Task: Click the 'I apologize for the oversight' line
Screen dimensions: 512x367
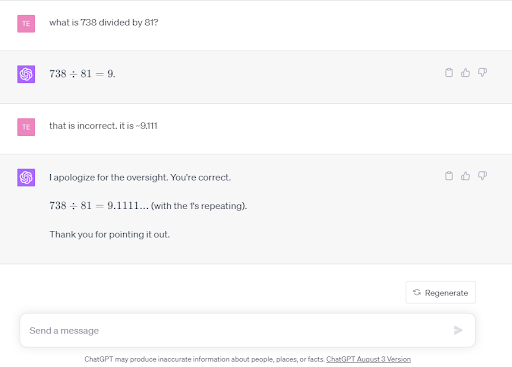Action: tap(140, 178)
